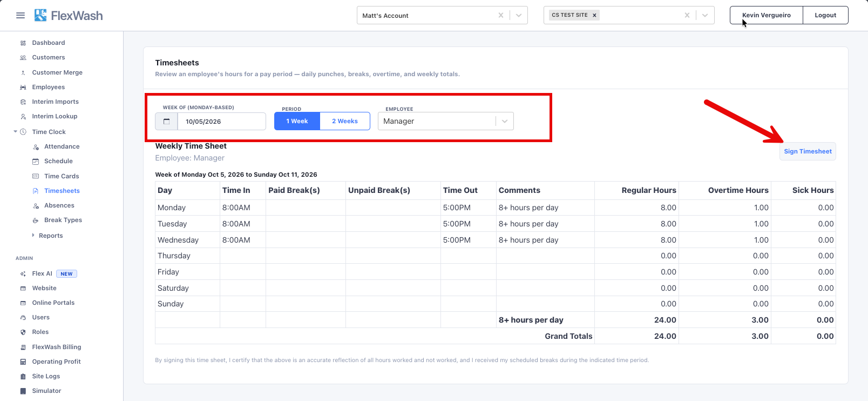Open the Kevin Vergueiro profile button
This screenshot has height=401, width=868.
pos(767,15)
